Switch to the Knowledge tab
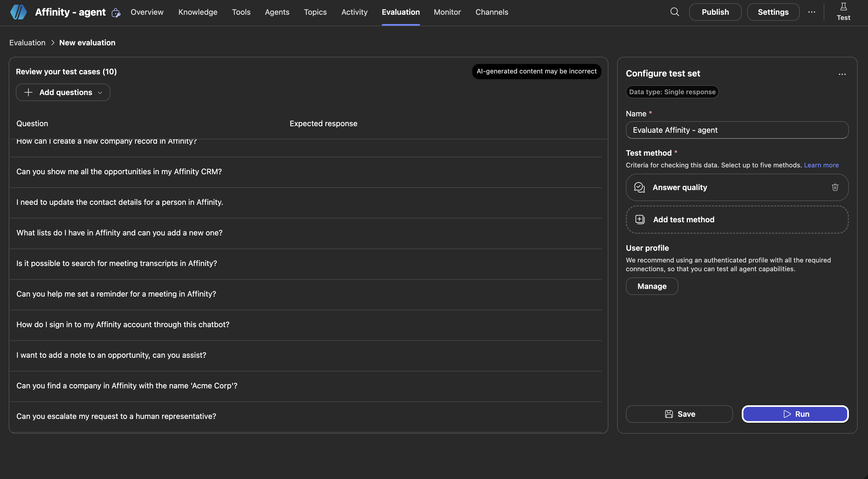 point(198,12)
